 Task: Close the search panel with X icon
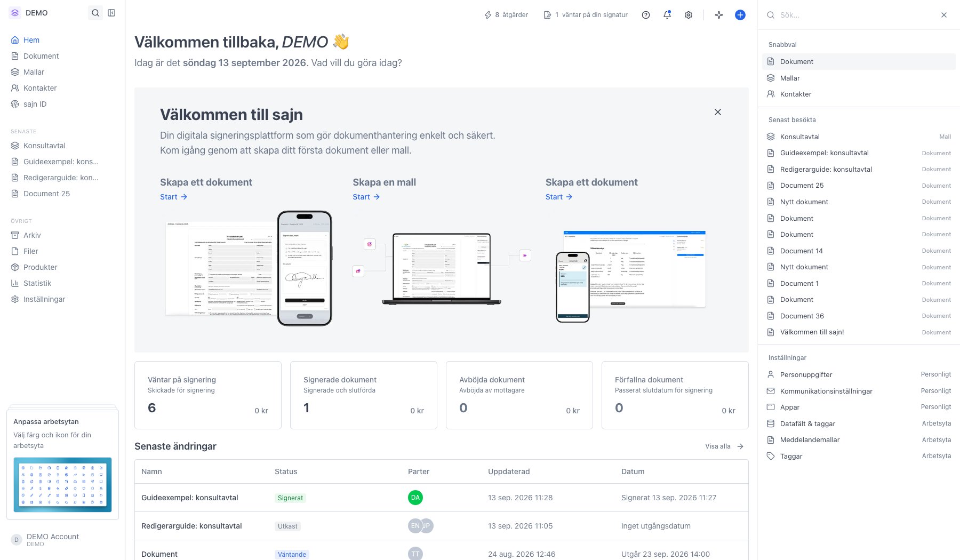coord(944,15)
